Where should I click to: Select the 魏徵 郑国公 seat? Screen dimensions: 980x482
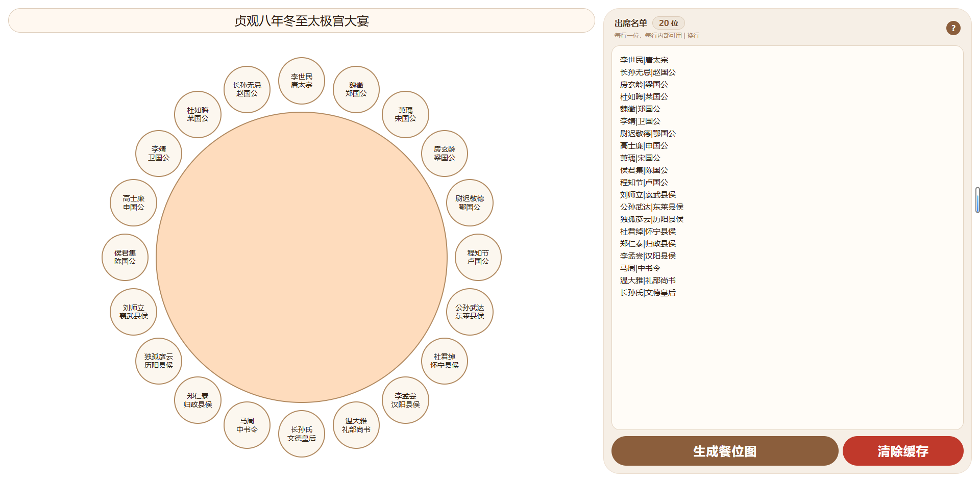click(x=356, y=89)
